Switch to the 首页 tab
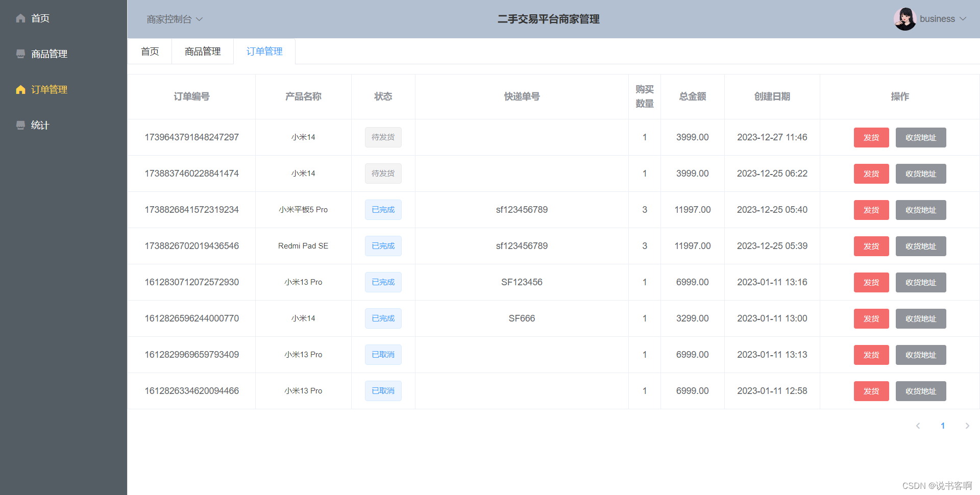 150,52
